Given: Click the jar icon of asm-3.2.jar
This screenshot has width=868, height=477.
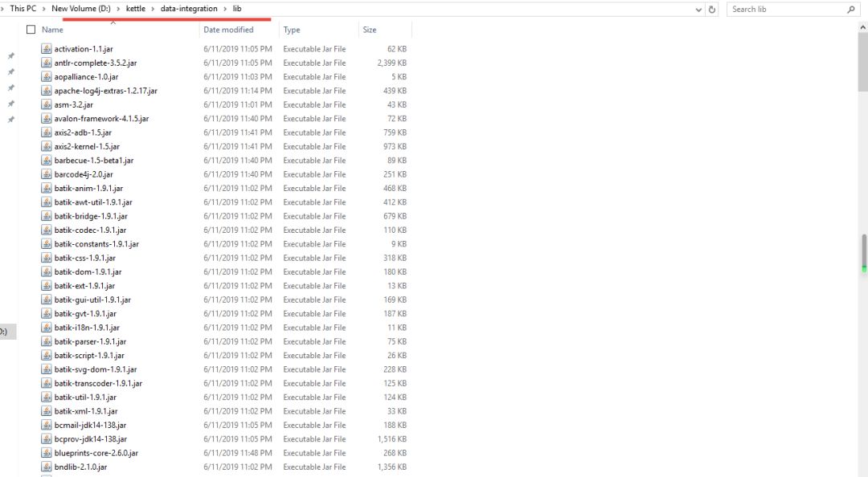Looking at the screenshot, I should pos(47,104).
